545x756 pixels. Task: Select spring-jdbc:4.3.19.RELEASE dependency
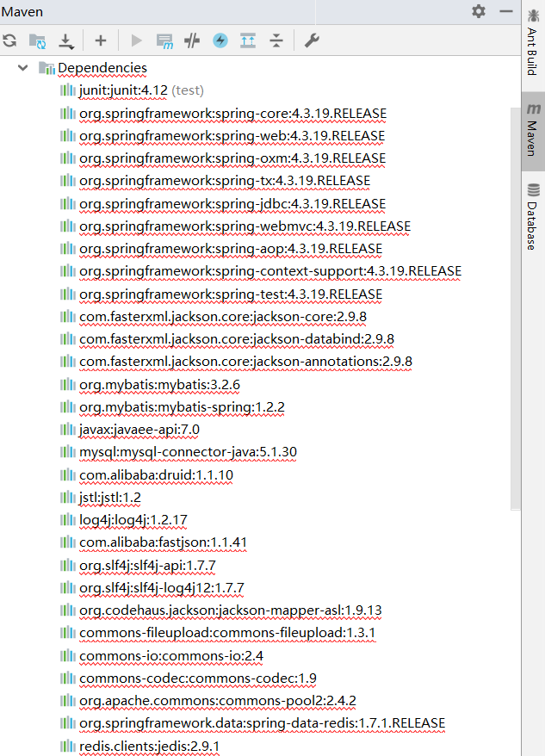tap(223, 204)
